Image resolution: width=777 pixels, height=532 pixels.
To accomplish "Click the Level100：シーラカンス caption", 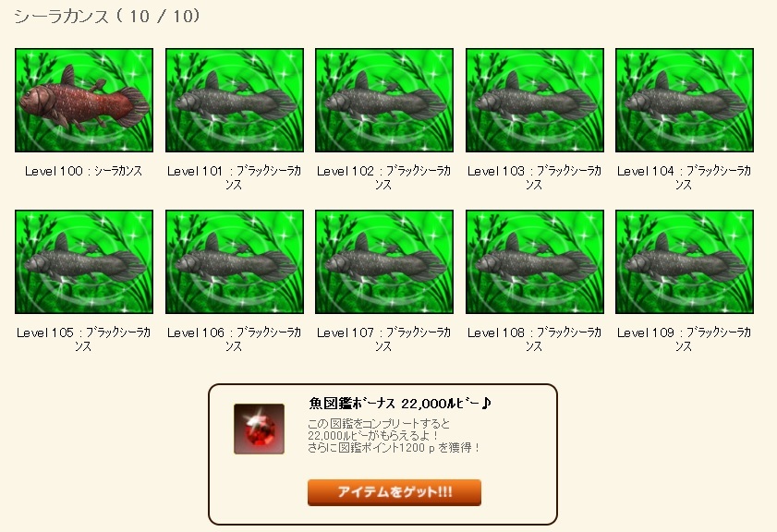I will [84, 171].
